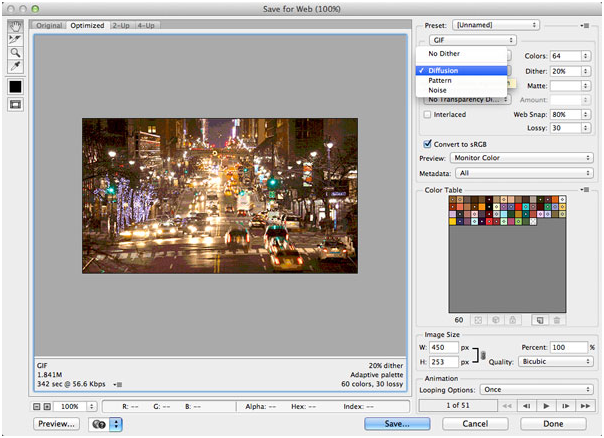
Task: Select the Zoom tool
Action: coord(16,51)
